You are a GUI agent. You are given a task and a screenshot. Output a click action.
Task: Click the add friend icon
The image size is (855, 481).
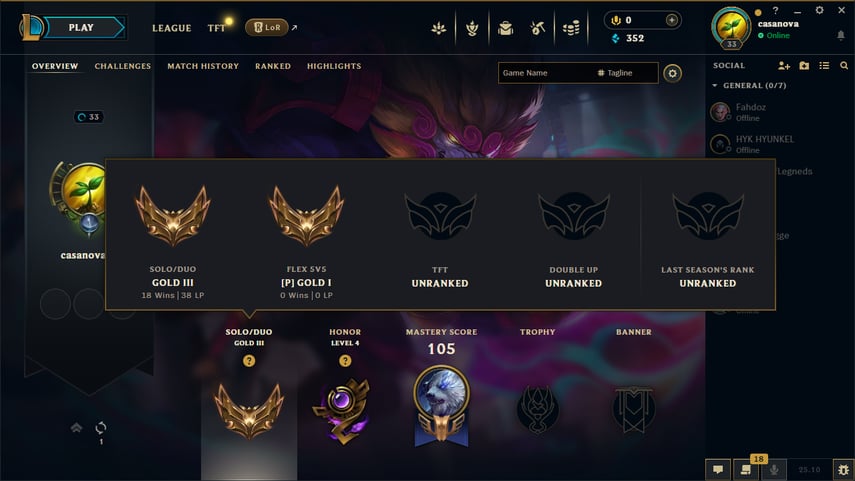pos(784,65)
